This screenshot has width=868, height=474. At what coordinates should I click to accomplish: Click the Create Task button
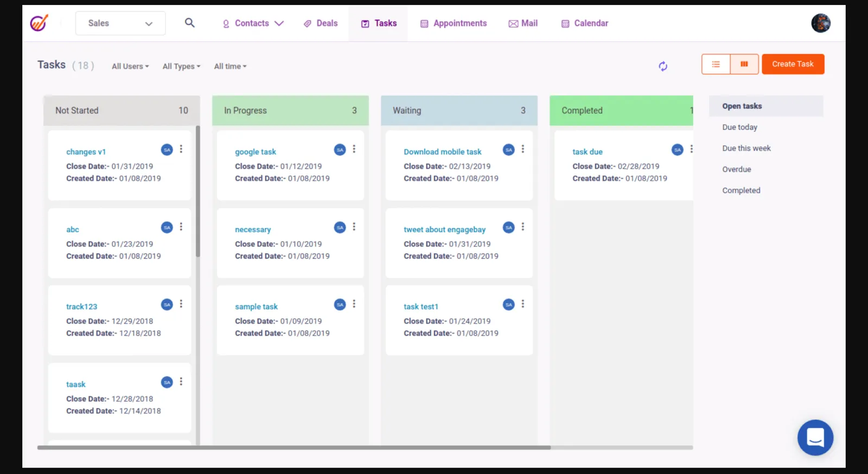tap(793, 64)
